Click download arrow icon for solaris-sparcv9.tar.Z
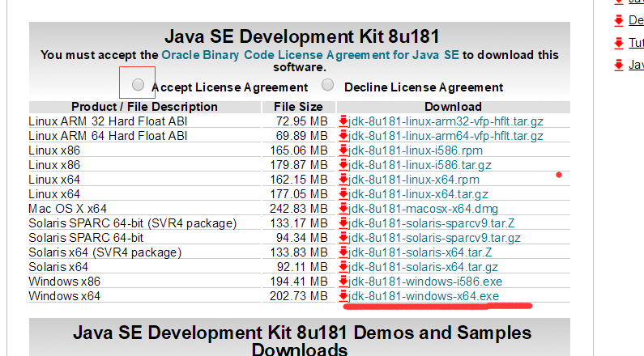The height and width of the screenshot is (356, 644). [343, 222]
